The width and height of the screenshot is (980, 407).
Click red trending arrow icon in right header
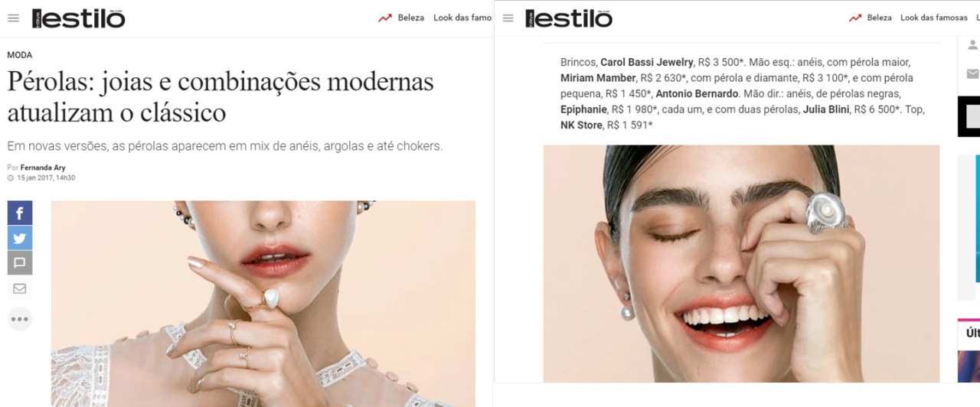855,18
